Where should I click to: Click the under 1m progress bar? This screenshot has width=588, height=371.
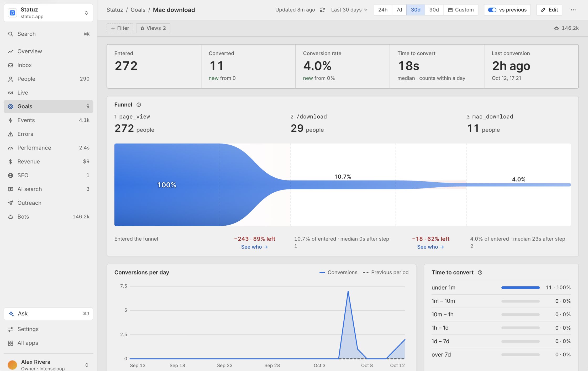520,288
